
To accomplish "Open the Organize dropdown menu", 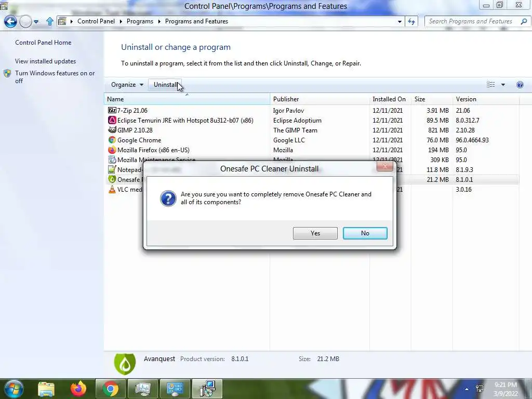I will point(127,85).
